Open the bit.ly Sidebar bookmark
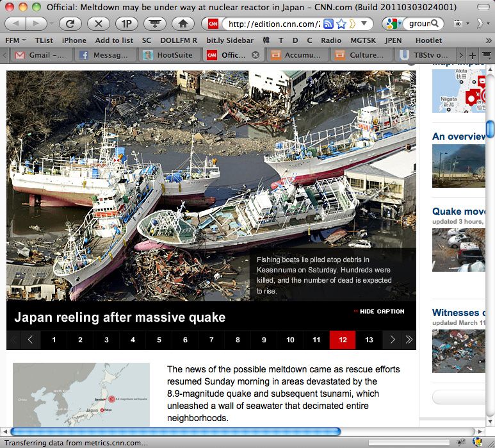Image resolution: width=495 pixels, height=448 pixels. (x=229, y=40)
